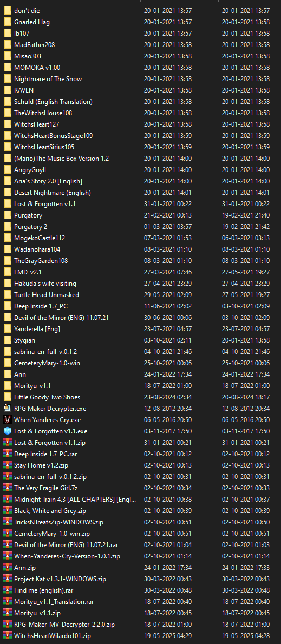
Task: Click TheGrayGarden108 folder name
Action: click(x=41, y=261)
